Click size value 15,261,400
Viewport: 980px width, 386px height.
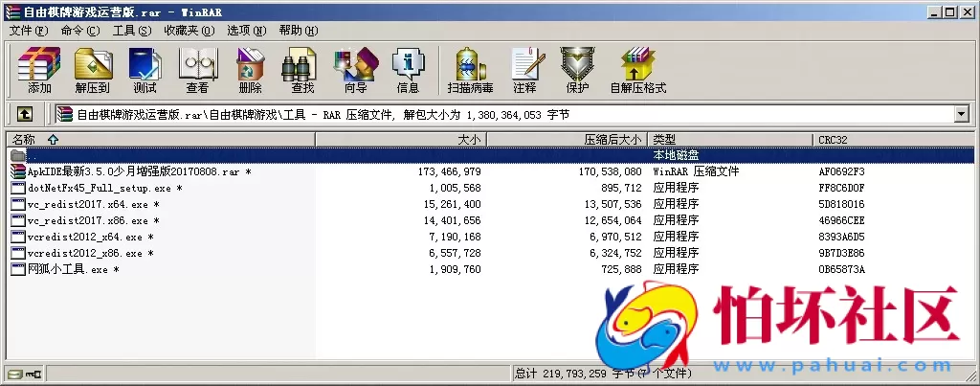tap(453, 204)
